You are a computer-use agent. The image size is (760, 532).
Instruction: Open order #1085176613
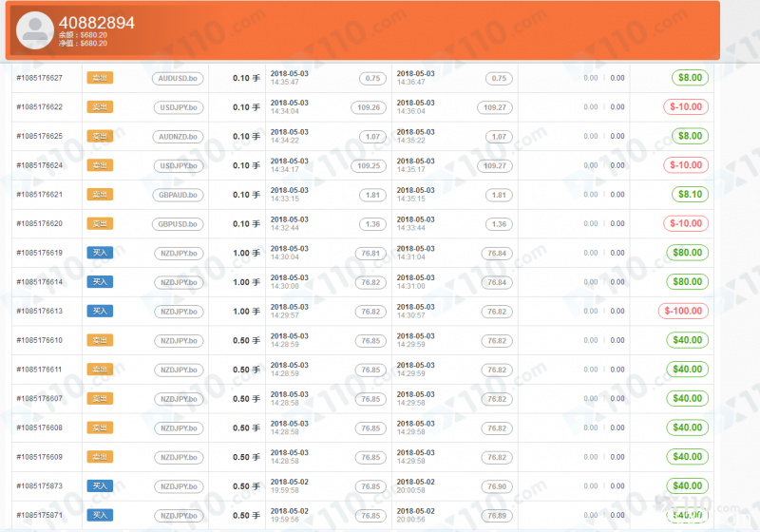(40, 311)
